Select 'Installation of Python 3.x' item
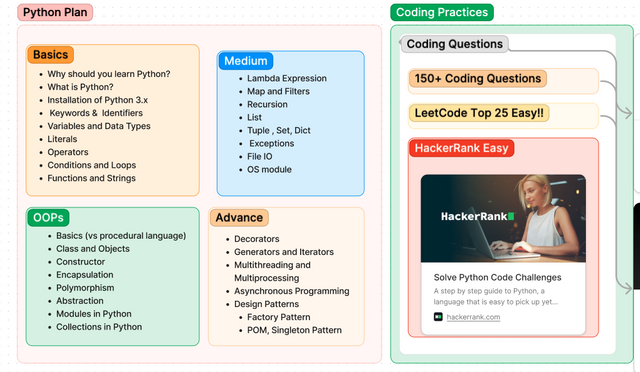640x372 pixels. (x=98, y=100)
